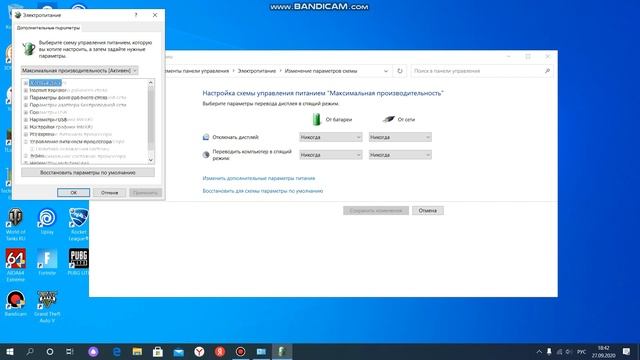
Task: Switch to the Bandicam recorder taskbar icon
Action: (240, 351)
